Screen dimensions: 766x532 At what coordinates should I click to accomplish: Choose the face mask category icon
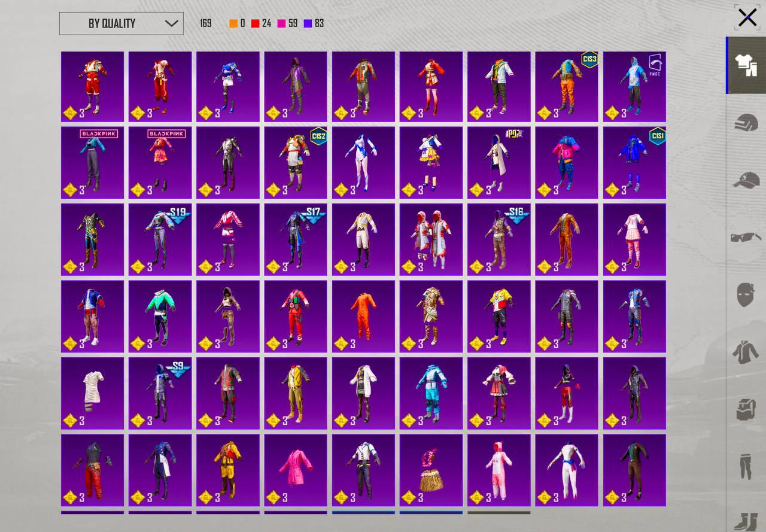click(x=746, y=295)
